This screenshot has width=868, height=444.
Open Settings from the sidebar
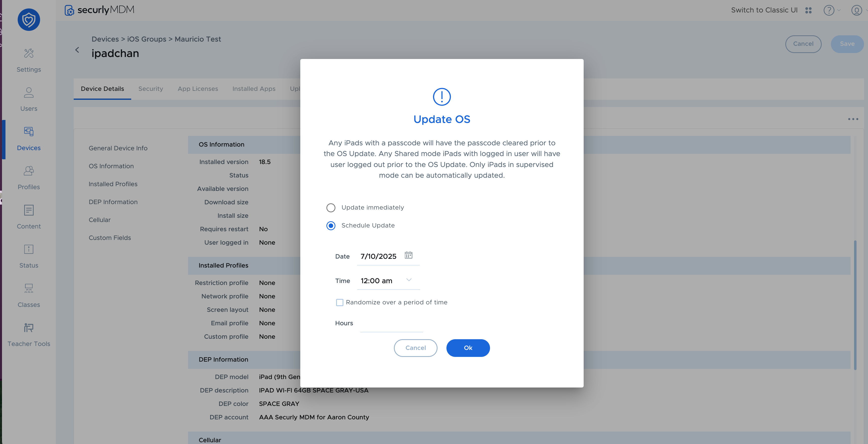pos(29,61)
